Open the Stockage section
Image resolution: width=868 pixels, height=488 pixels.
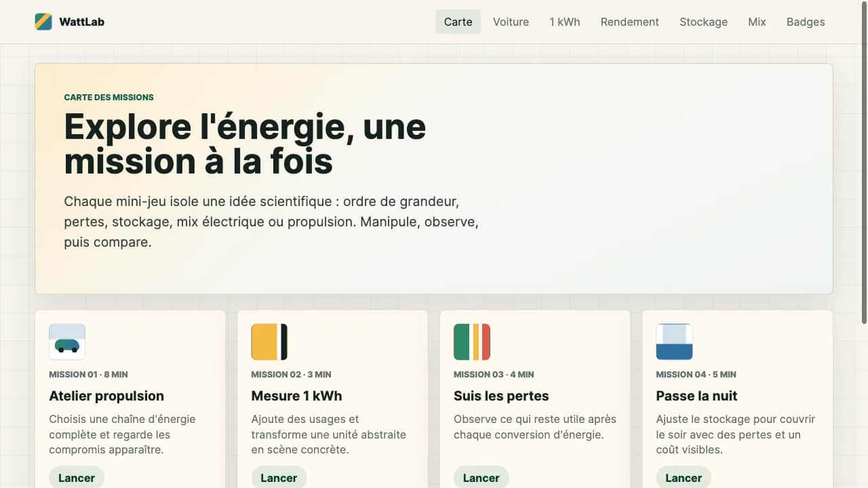(703, 22)
